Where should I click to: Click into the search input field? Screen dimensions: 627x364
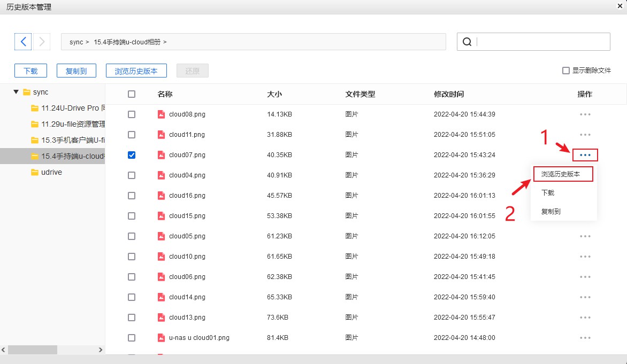[x=541, y=42]
